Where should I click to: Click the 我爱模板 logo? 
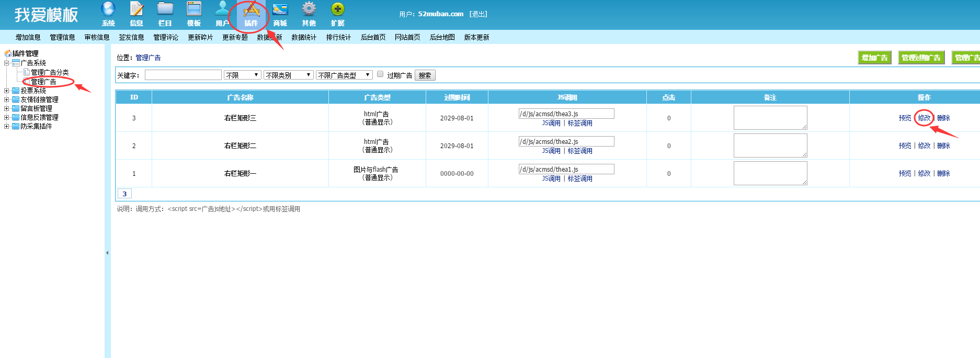point(47,15)
